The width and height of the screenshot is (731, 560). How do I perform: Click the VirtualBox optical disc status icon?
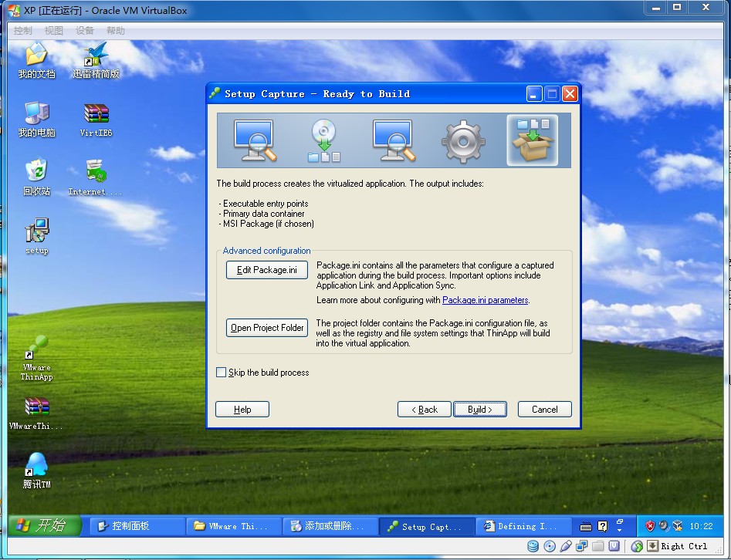[550, 546]
